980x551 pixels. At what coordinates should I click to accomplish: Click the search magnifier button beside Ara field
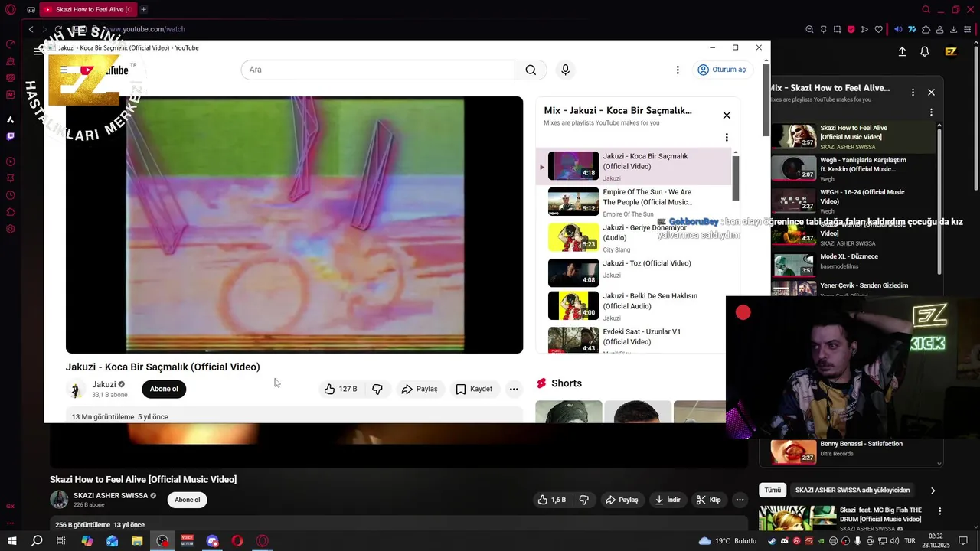531,70
